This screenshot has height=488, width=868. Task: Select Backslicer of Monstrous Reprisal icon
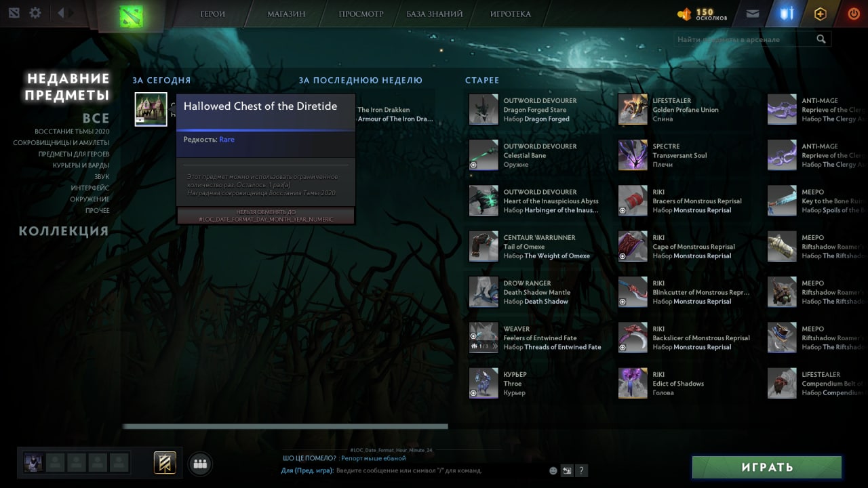(x=633, y=338)
